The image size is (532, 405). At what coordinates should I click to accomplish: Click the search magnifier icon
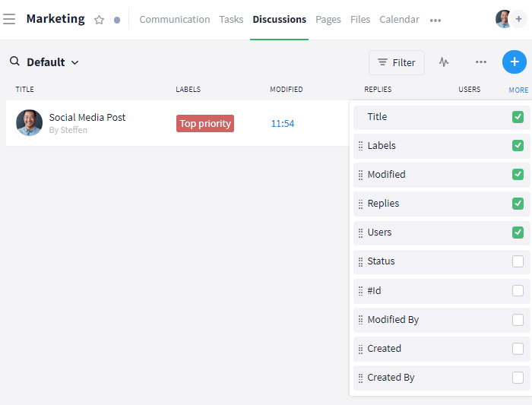pos(14,62)
